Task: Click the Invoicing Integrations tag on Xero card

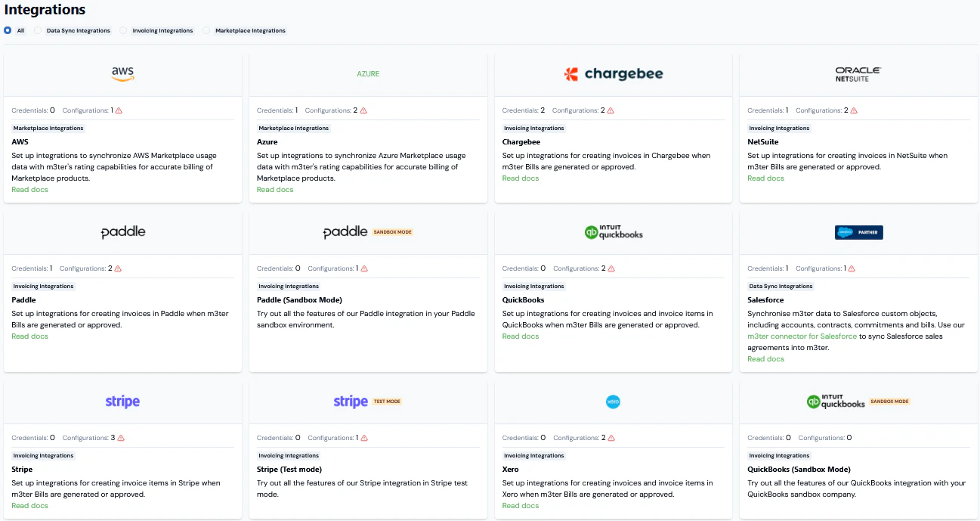Action: tap(534, 456)
